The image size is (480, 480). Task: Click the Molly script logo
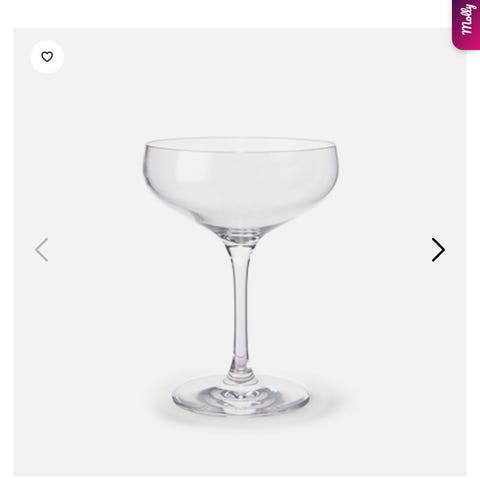point(467,19)
